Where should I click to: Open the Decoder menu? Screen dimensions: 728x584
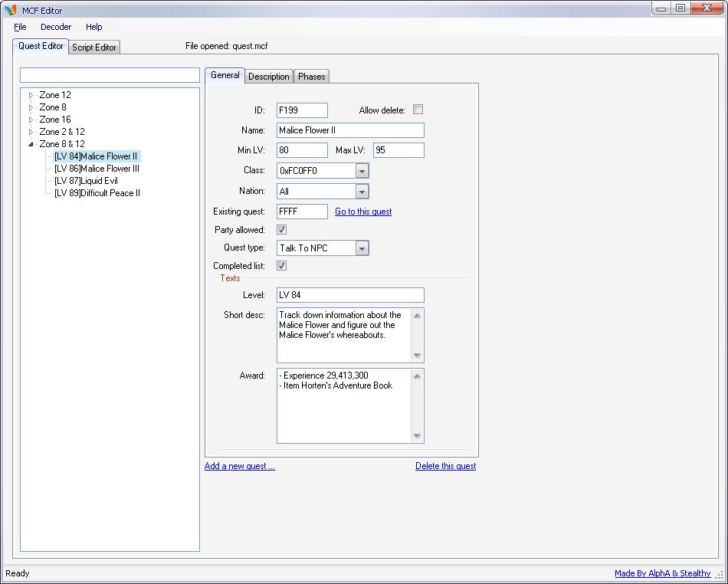(56, 27)
